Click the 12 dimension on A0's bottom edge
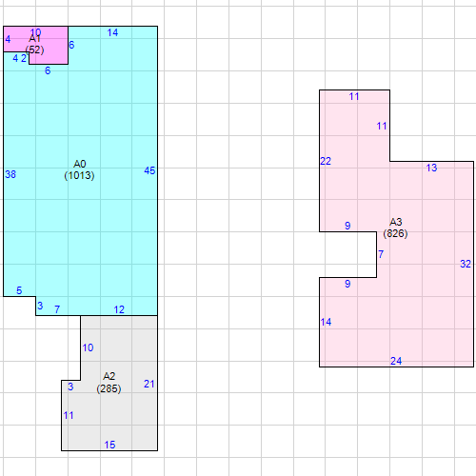Viewport: 476px width, 476px height. tap(119, 309)
